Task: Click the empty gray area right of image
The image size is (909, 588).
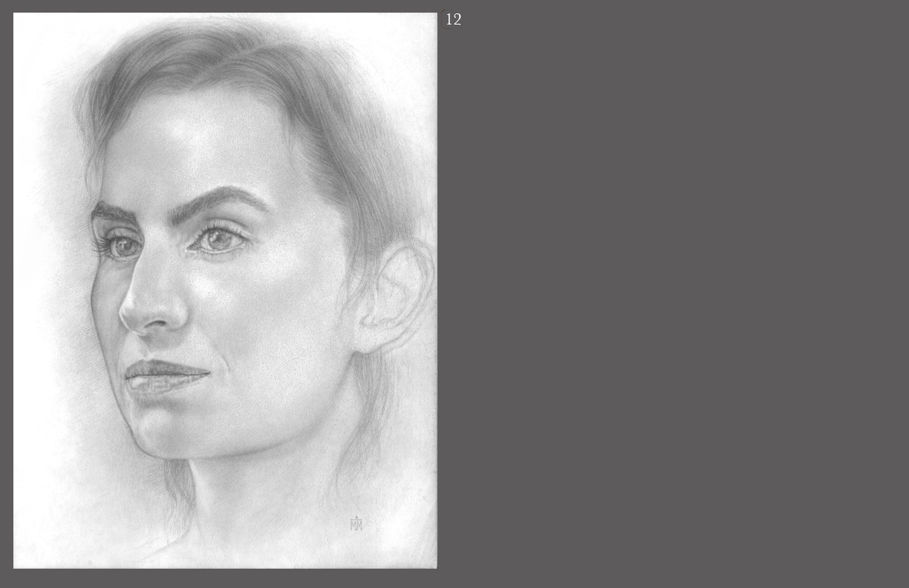Action: pos(668,297)
